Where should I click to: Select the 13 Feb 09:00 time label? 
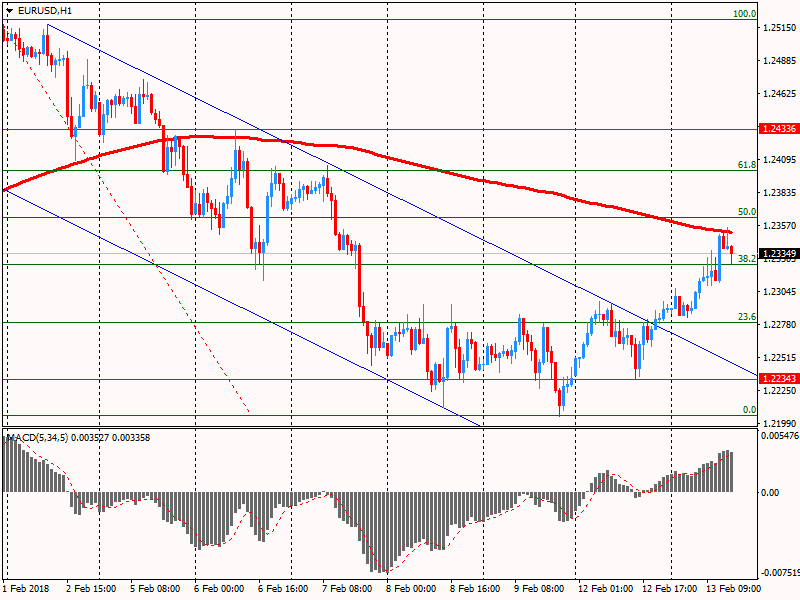pyautogui.click(x=733, y=589)
